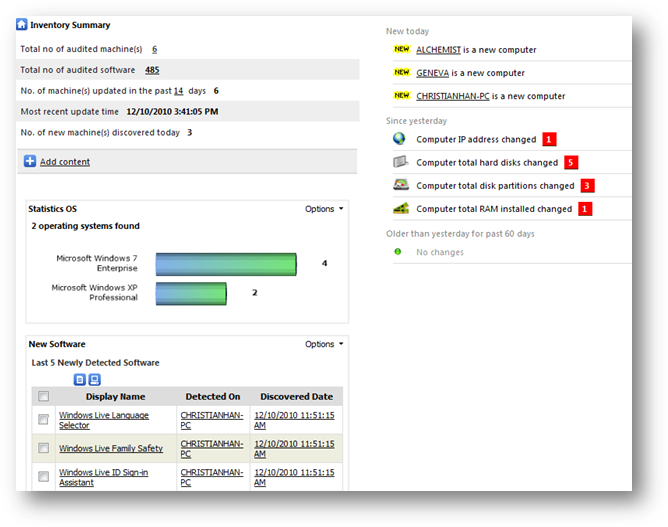The image size is (668, 527).
Task: Click Discovered Date link in Family Safety row
Action: click(294, 449)
